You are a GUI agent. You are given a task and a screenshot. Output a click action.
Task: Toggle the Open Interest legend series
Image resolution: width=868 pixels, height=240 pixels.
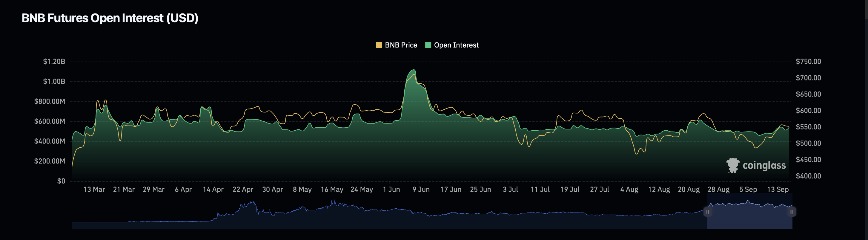[x=452, y=45]
